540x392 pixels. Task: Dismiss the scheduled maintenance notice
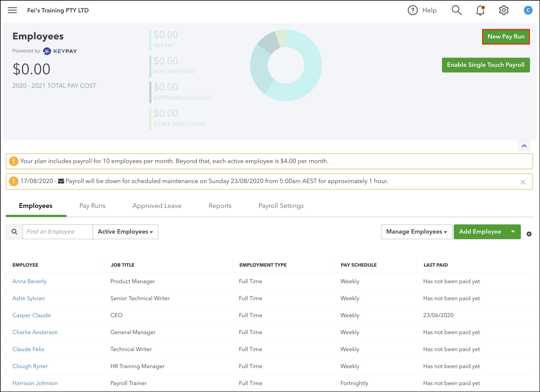point(523,182)
